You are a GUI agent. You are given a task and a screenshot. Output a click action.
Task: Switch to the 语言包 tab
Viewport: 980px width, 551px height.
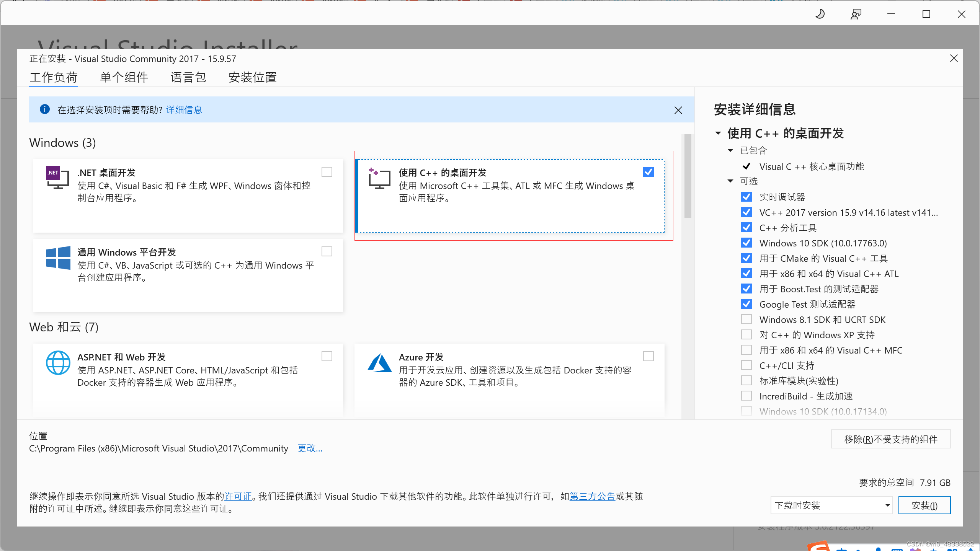(x=188, y=77)
